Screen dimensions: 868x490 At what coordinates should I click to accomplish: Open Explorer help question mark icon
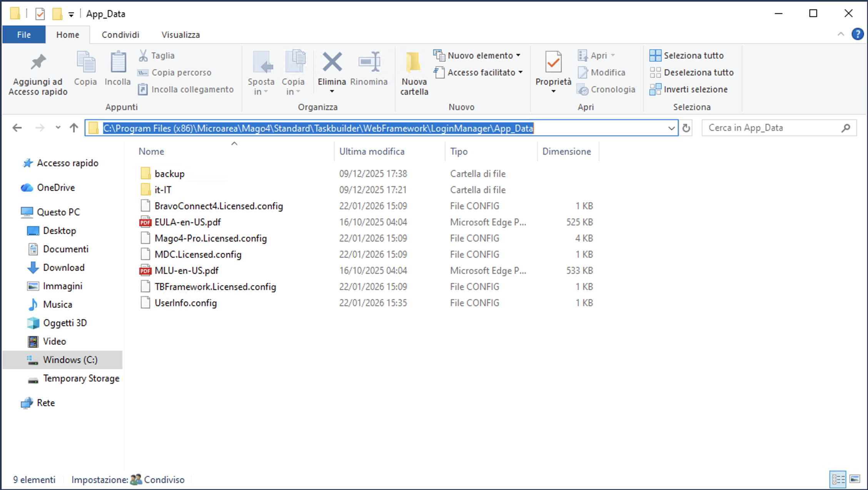858,34
